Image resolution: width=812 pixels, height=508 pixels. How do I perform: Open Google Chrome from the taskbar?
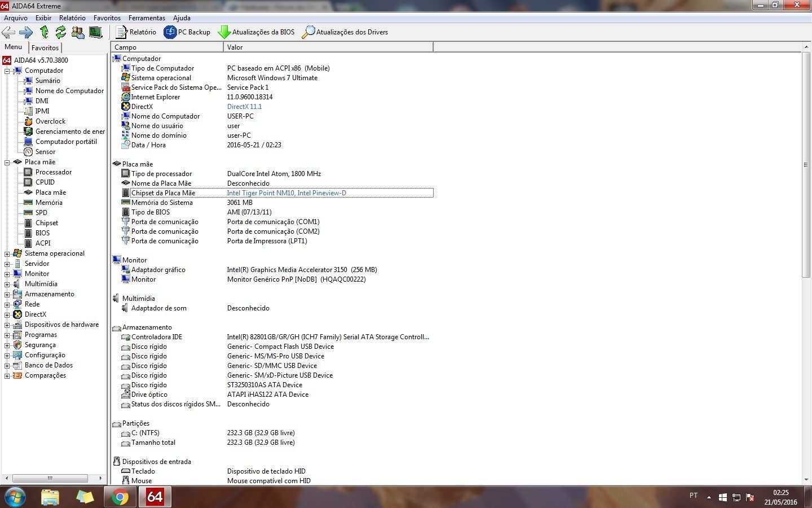(120, 497)
